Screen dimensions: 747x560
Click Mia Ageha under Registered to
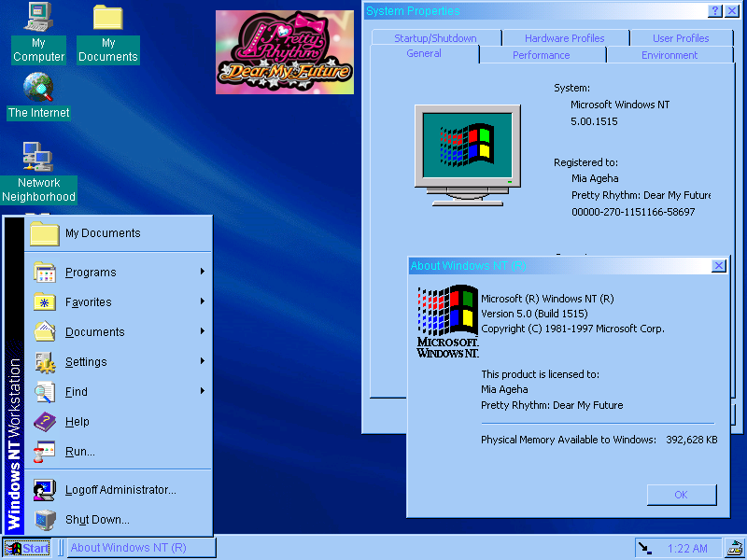point(595,179)
